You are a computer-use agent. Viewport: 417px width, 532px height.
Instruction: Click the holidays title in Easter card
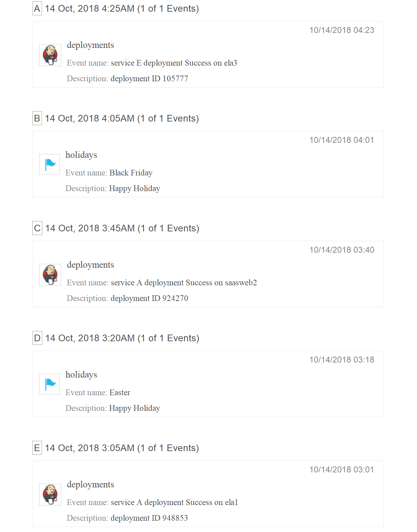point(81,375)
